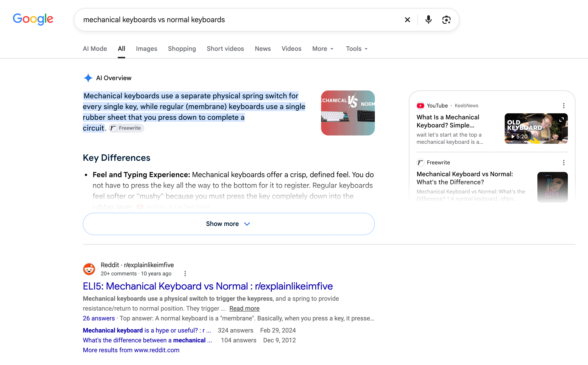Click the Google logo
The height and width of the screenshot is (365, 588).
33,19
